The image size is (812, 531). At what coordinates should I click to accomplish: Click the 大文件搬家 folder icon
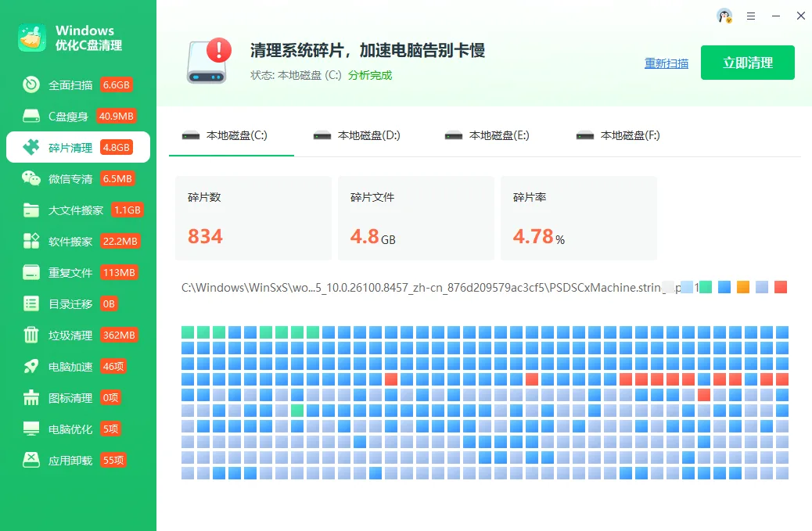(31, 210)
